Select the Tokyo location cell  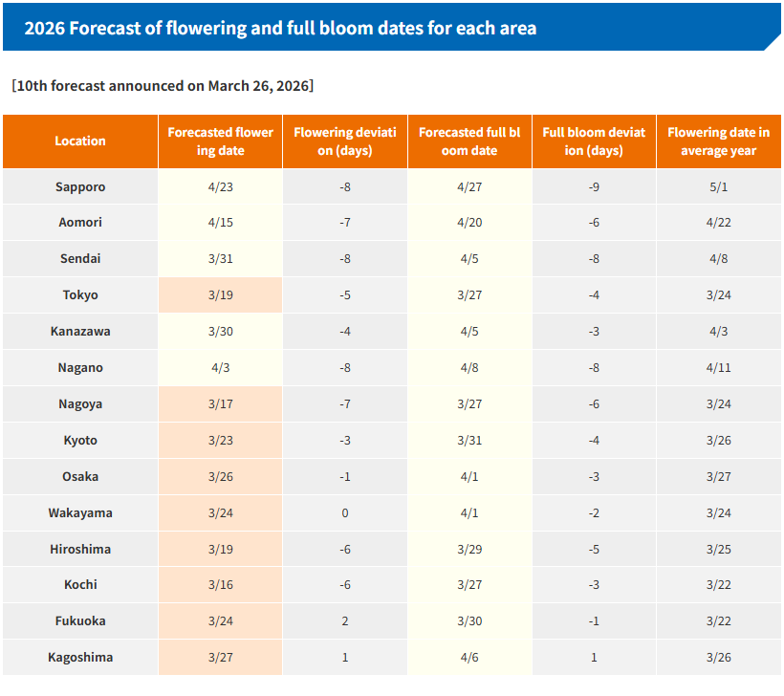[80, 295]
